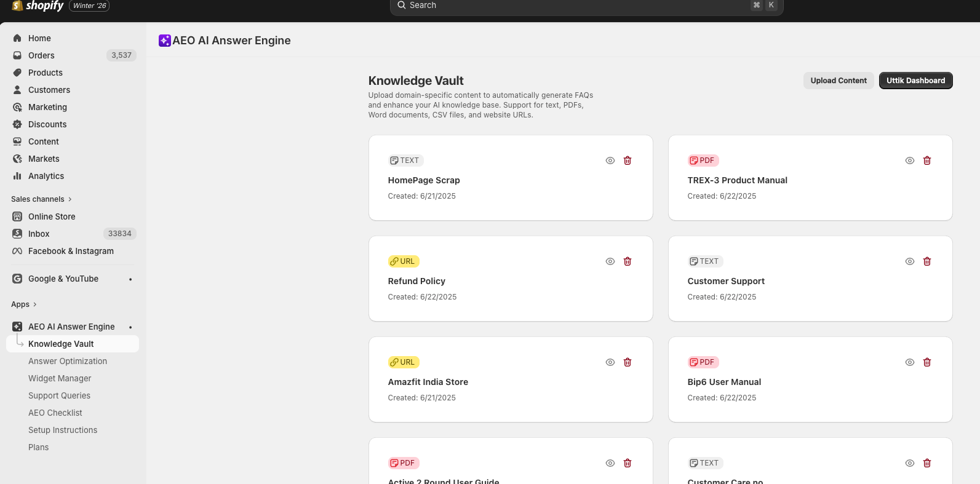
Task: Click the Facebook & Instagram meta icon
Action: (17, 251)
